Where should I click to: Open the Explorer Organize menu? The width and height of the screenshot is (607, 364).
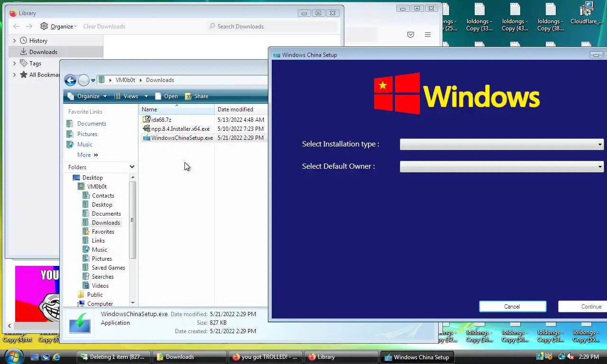tap(87, 96)
